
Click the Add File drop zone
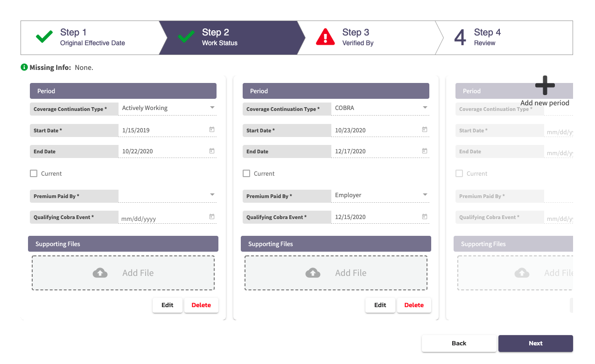click(123, 272)
